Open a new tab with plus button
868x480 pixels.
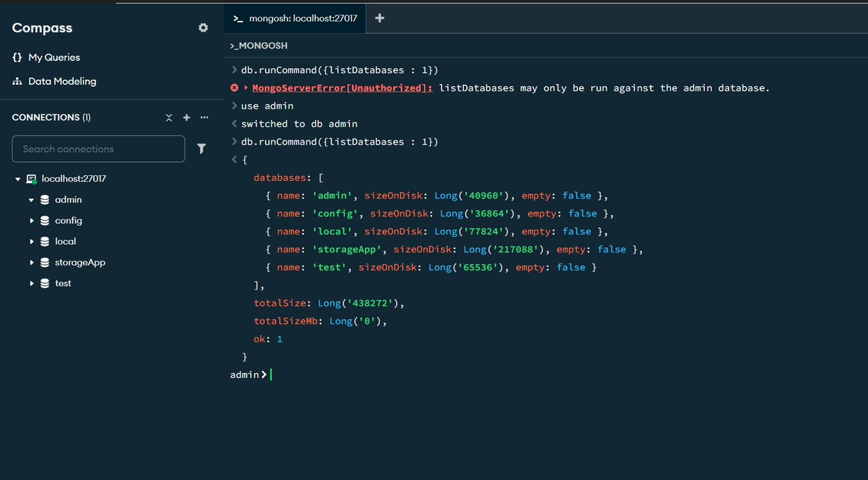(379, 18)
